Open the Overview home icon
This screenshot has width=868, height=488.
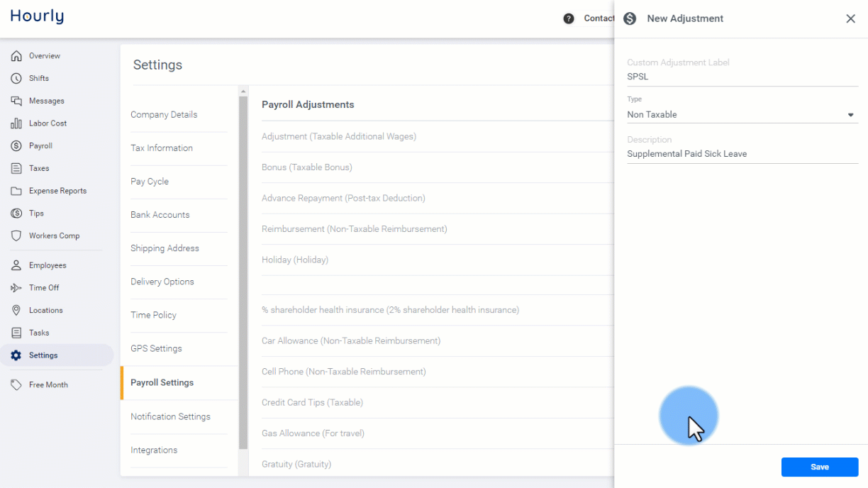pyautogui.click(x=16, y=56)
